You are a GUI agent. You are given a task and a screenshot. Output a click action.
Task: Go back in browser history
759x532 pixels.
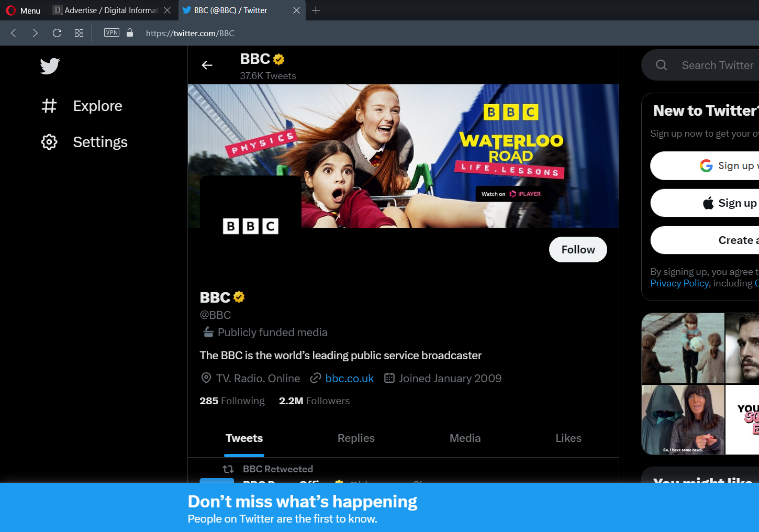point(14,33)
